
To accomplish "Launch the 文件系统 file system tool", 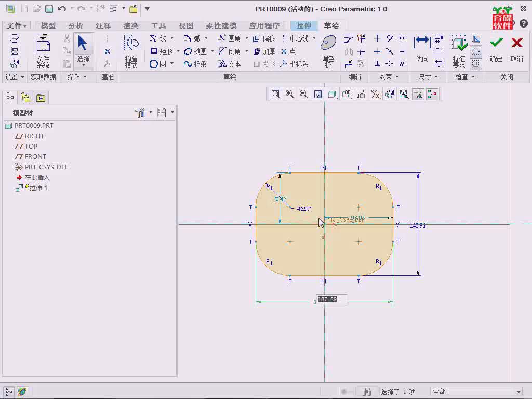I will (43, 51).
